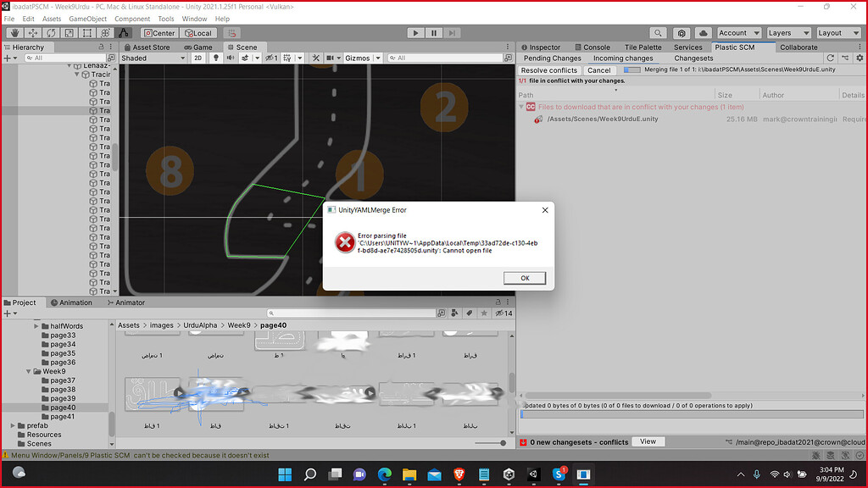Click the Resolve conflicts button
Screen dimensions: 868x488
(x=549, y=70)
